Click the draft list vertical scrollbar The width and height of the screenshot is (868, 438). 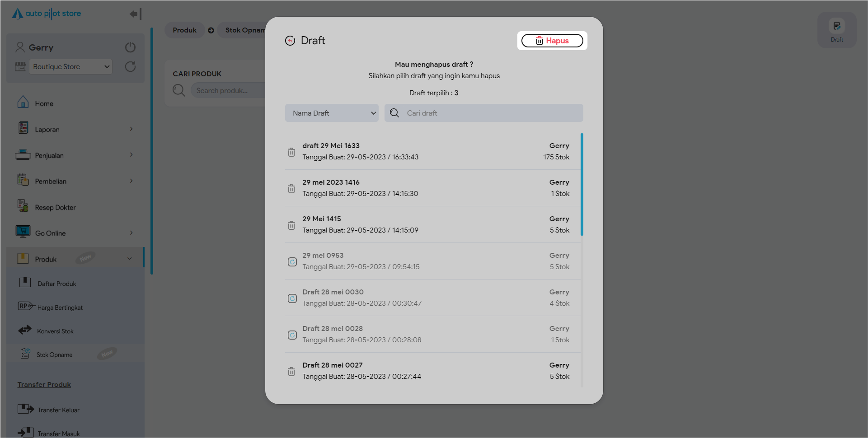(x=582, y=184)
